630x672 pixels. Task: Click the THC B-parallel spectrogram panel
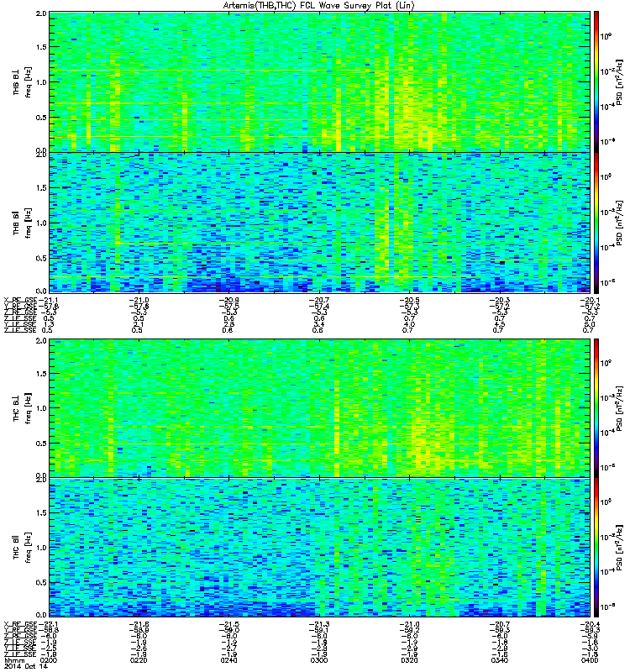[x=319, y=548]
